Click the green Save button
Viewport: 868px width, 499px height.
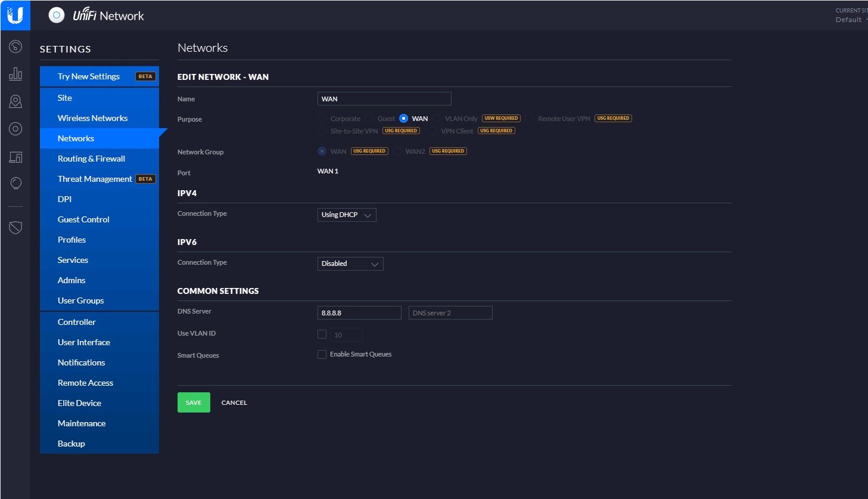tap(194, 402)
